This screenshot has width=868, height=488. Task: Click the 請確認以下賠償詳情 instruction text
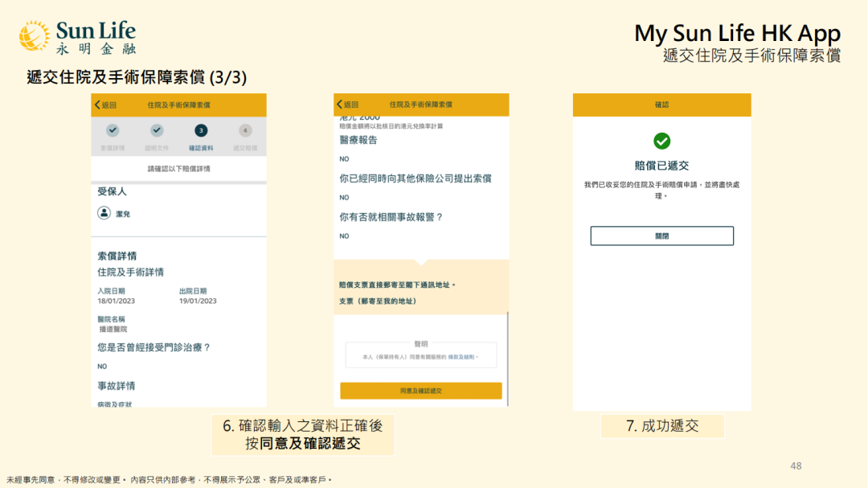click(x=178, y=168)
